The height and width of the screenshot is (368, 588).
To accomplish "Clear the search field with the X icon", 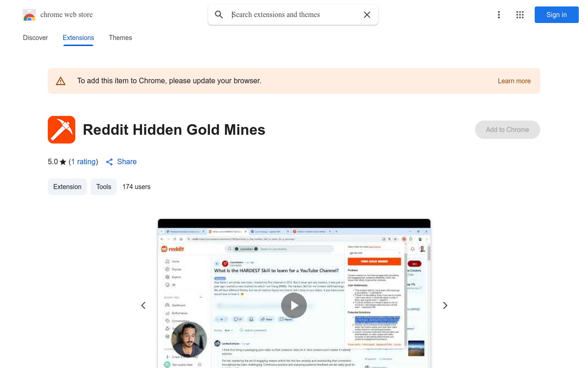I will click(367, 15).
